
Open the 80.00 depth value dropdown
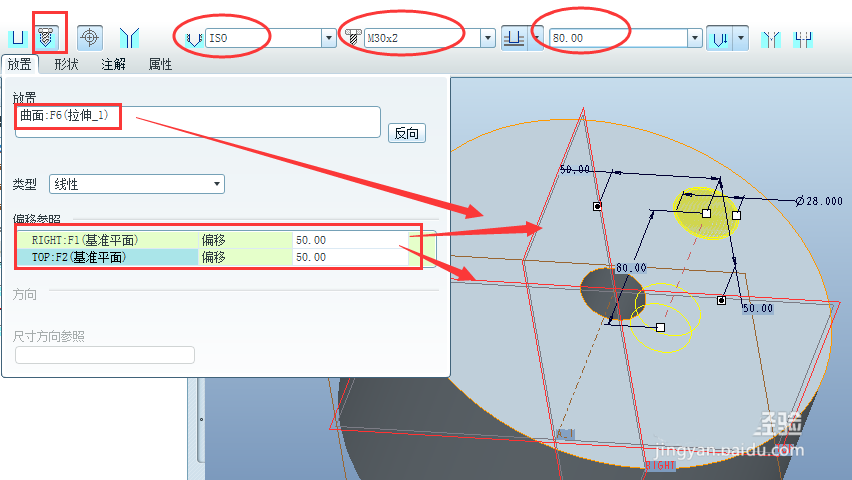coord(694,38)
